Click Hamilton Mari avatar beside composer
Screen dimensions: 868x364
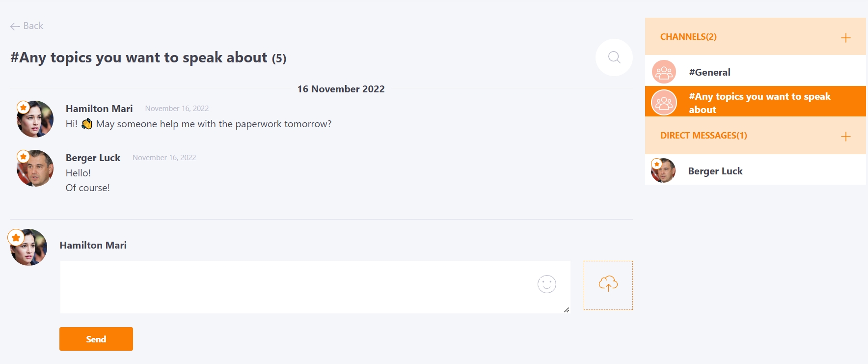click(x=28, y=247)
